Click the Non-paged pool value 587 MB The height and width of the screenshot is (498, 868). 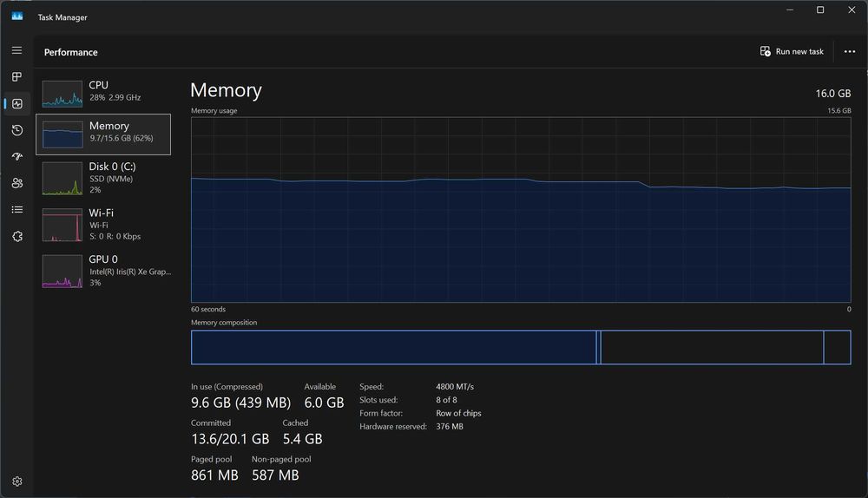click(x=275, y=475)
